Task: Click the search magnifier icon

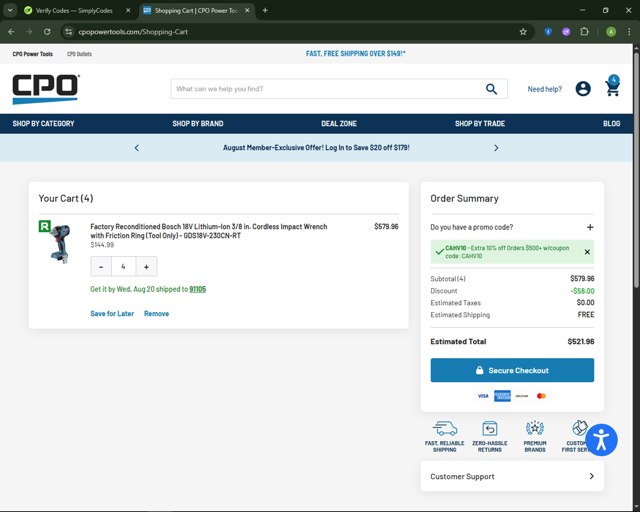Action: (x=491, y=89)
